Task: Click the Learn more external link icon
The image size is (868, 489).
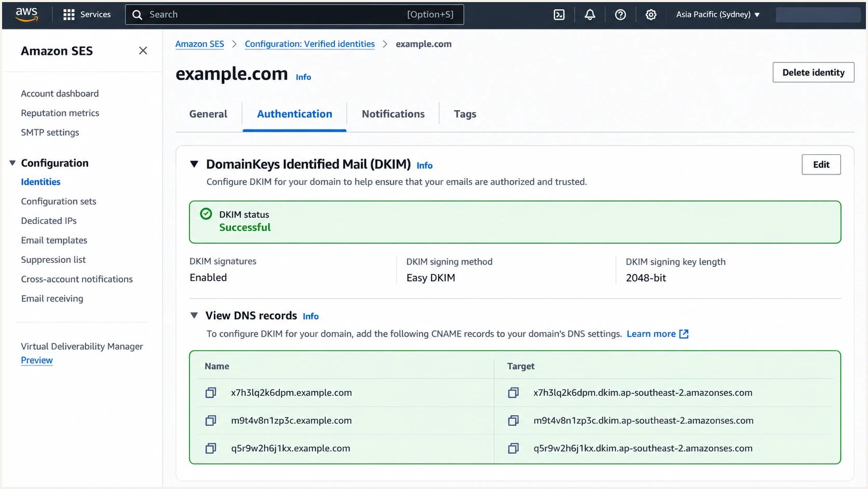Action: (684, 334)
